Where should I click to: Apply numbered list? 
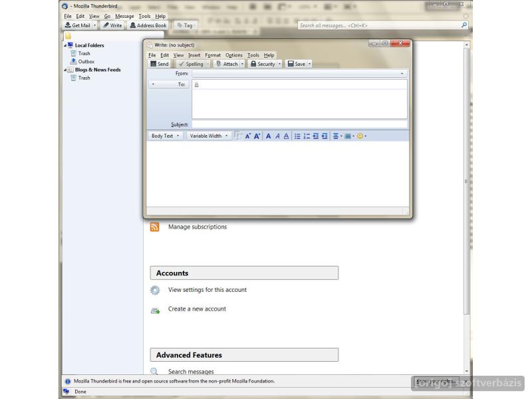pyautogui.click(x=307, y=136)
